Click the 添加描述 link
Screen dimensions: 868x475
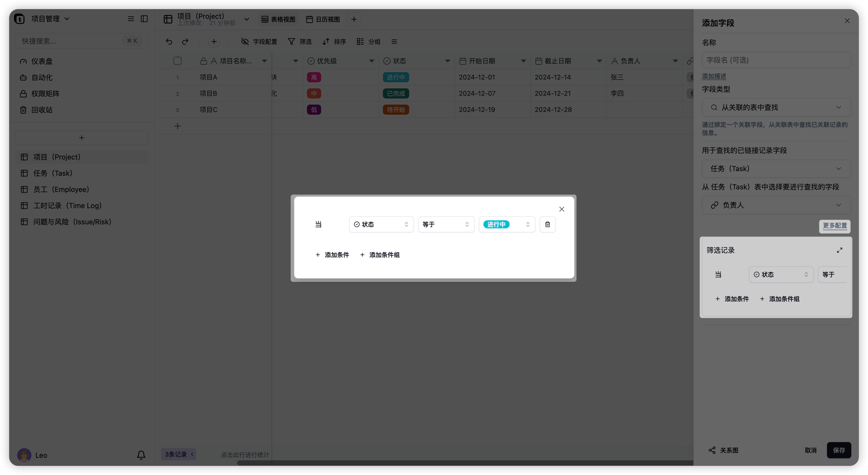pos(714,76)
